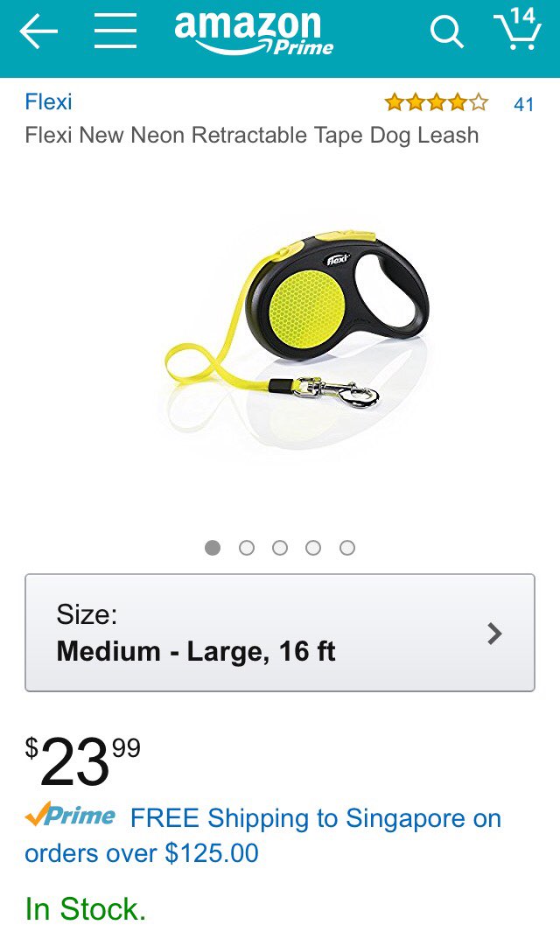
Task: Select the fourth image carousel dot
Action: coord(313,547)
